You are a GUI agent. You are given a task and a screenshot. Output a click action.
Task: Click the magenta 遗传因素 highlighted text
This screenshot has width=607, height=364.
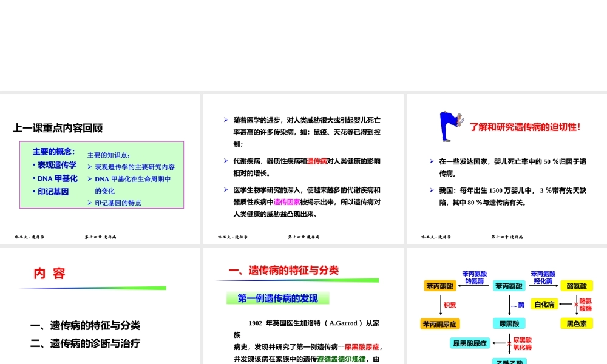287,202
